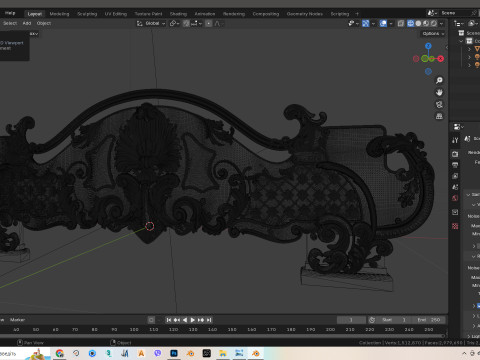The width and height of the screenshot is (480, 360).
Task: Select solid viewport shading
Action: (418, 23)
